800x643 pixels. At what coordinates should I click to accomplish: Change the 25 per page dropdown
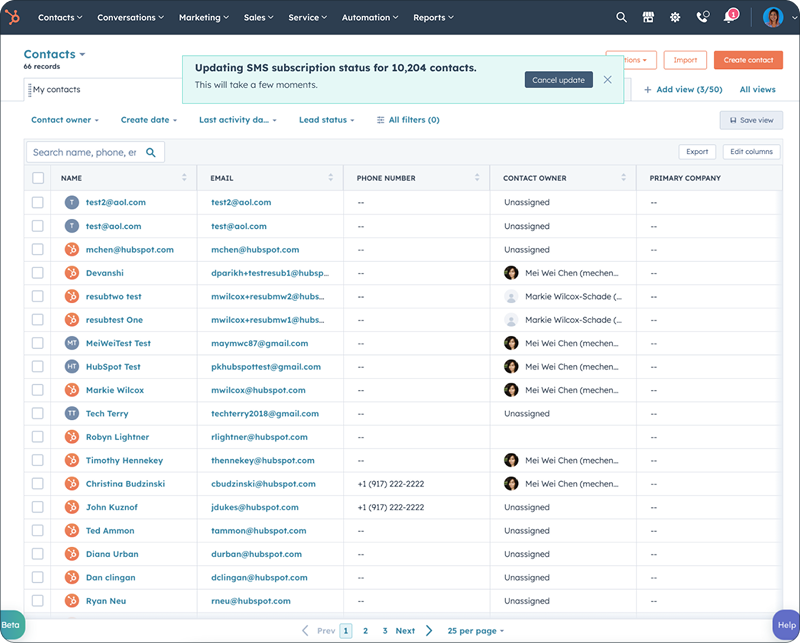(x=475, y=631)
